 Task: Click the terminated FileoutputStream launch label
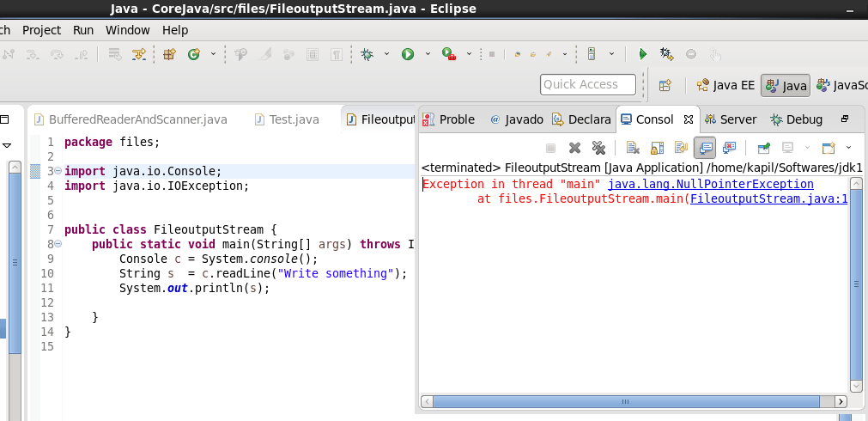641,168
